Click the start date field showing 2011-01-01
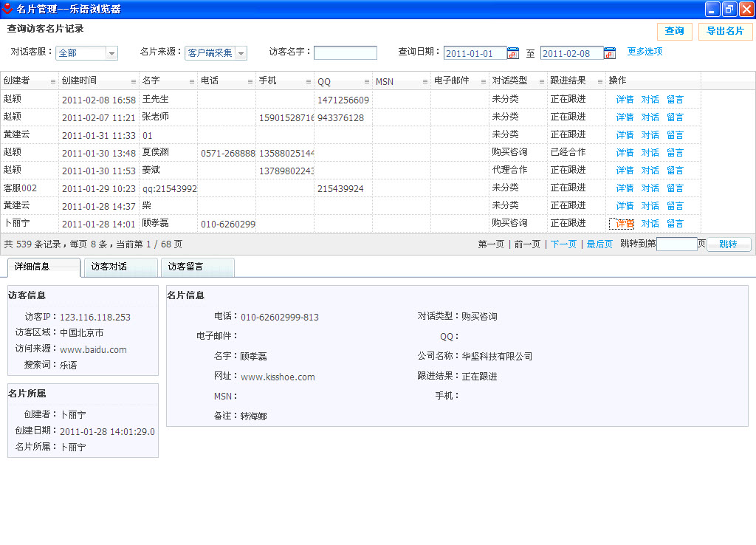This screenshot has height=545, width=756. (x=475, y=53)
